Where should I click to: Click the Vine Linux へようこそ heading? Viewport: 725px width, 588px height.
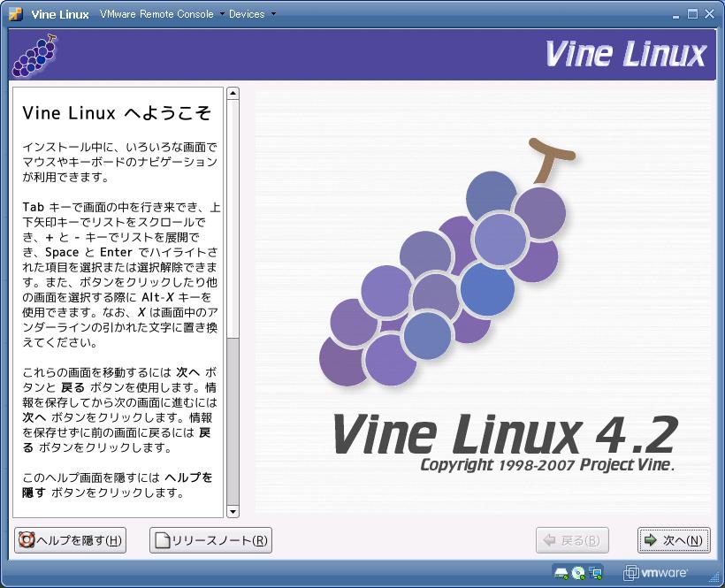(117, 113)
